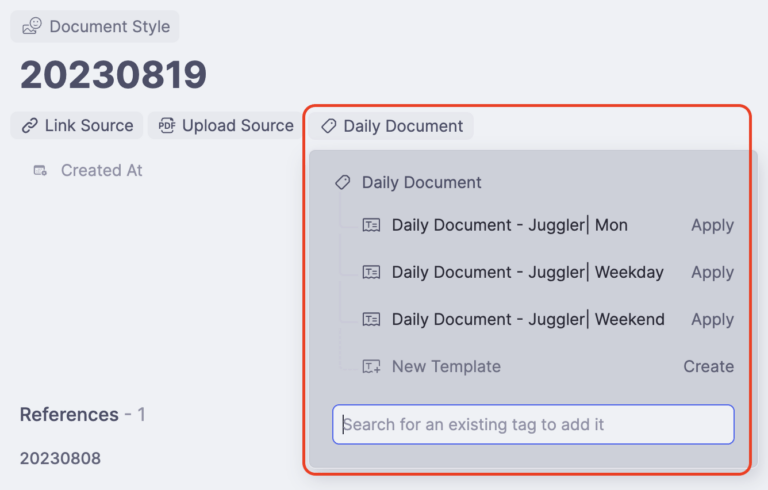Screen dimensions: 768x490
Task: Click the Created At calendar icon
Action: 40,171
